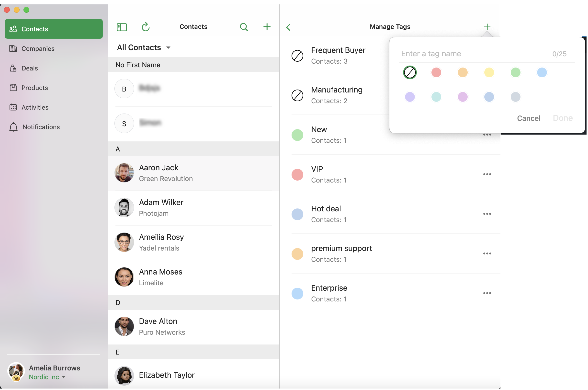Open more options for Hot deal tag

487,214
